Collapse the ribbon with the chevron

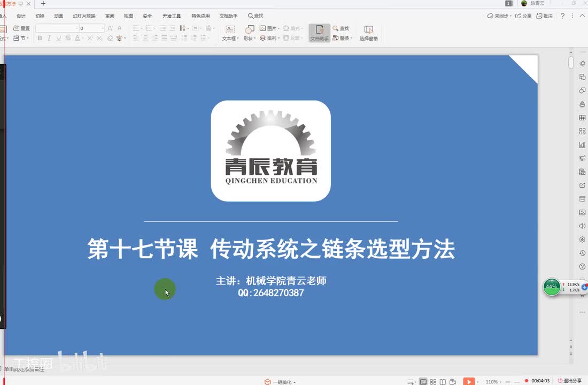click(582, 16)
